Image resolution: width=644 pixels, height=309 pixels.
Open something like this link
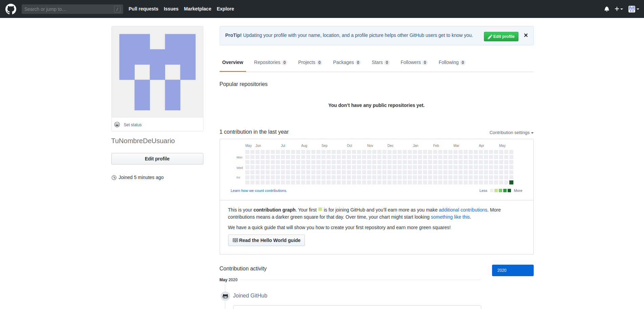pos(450,217)
